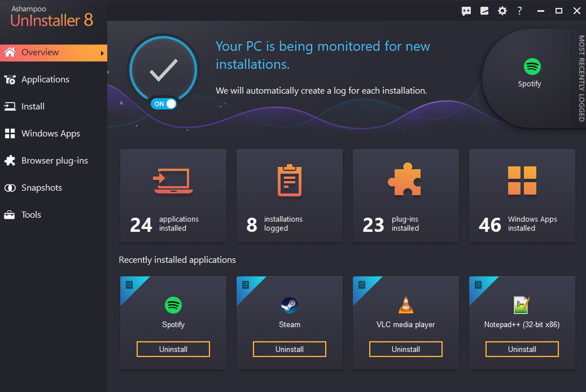Select Snapshots from the sidebar
Screen dimensions: 586x392
(41, 188)
